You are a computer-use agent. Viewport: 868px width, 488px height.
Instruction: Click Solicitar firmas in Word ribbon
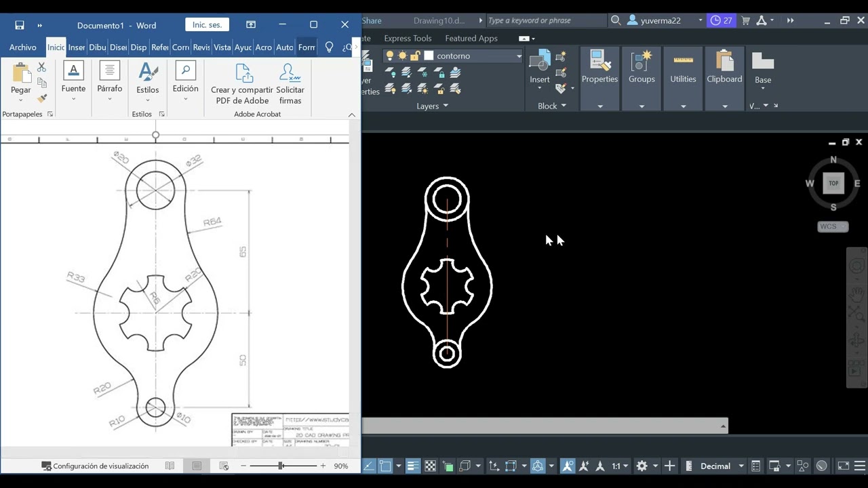290,83
